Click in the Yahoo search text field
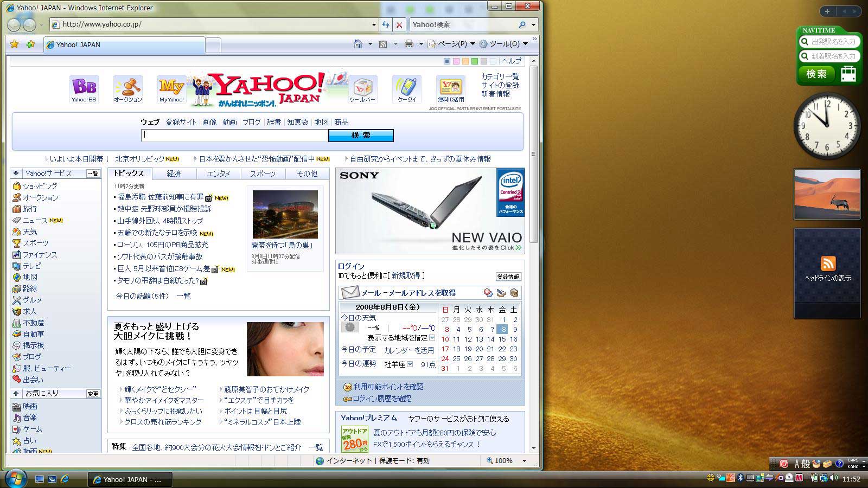 [235, 135]
